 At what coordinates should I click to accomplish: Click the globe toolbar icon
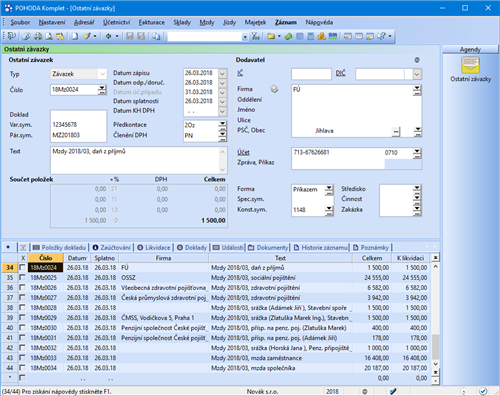pos(27,36)
